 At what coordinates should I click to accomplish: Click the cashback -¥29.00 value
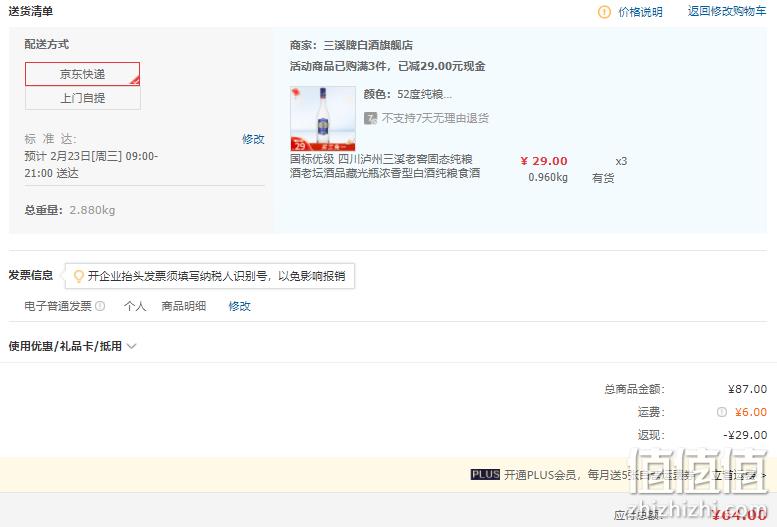(x=745, y=435)
